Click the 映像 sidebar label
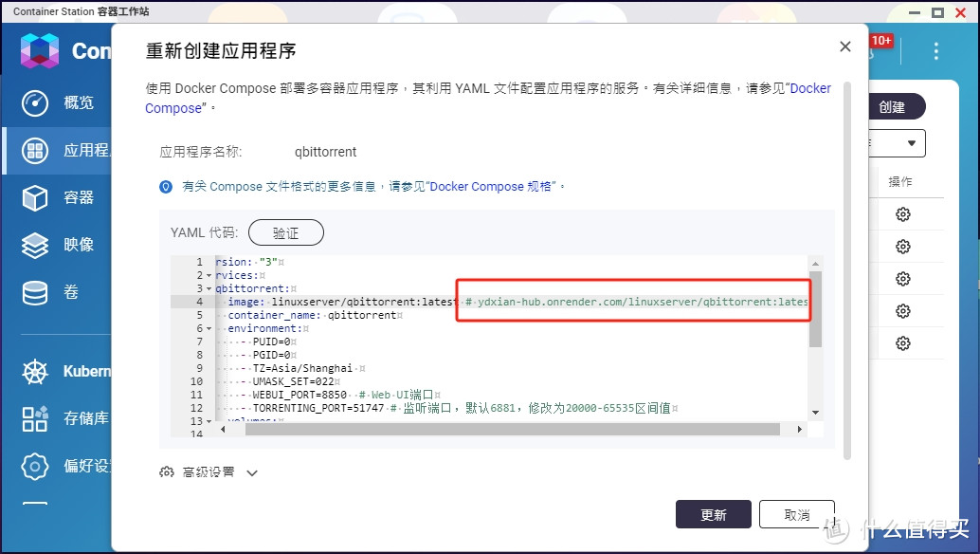980x554 pixels. [79, 245]
